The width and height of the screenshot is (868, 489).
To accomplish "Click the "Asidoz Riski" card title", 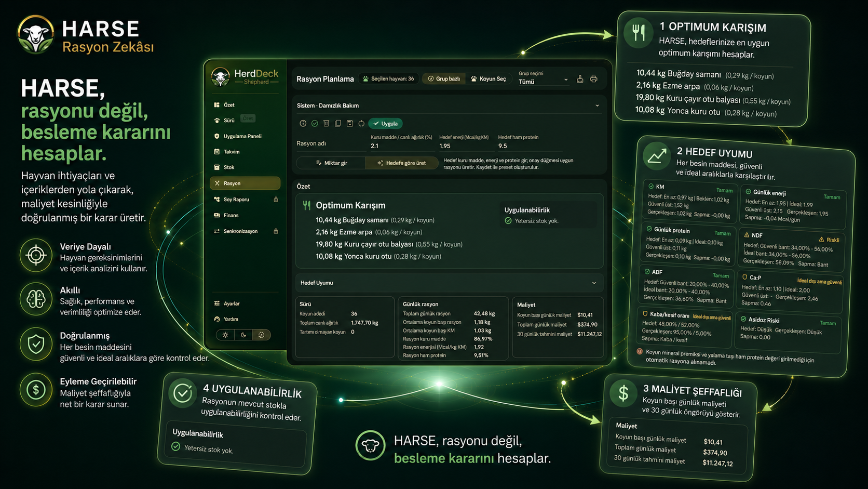I will coord(764,320).
